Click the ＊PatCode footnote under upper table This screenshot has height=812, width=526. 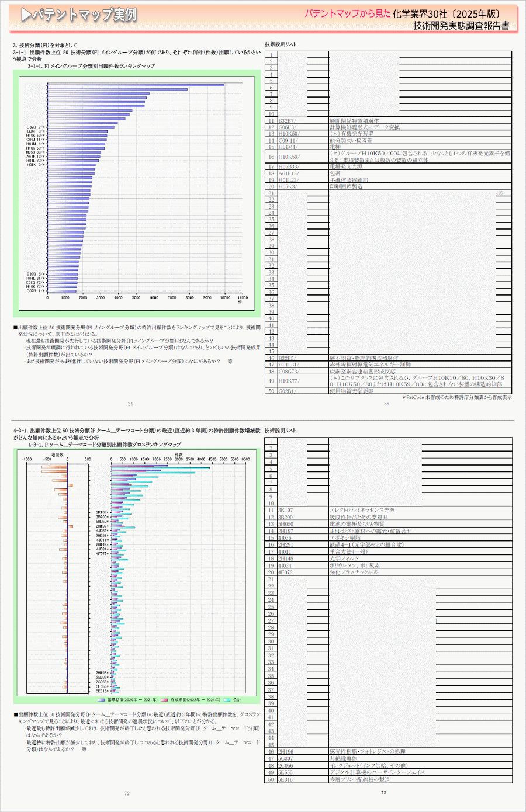(x=457, y=397)
